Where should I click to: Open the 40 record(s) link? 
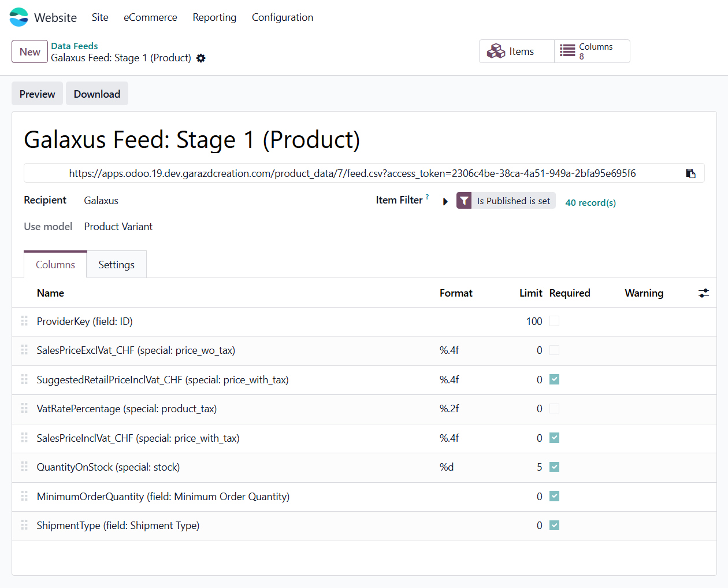click(590, 202)
